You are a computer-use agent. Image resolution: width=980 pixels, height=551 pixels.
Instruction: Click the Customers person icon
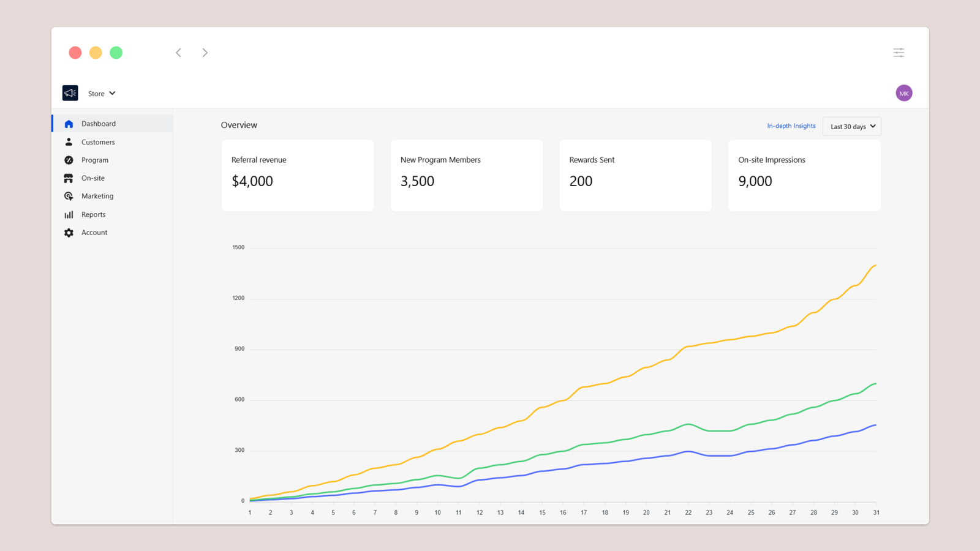tap(69, 142)
